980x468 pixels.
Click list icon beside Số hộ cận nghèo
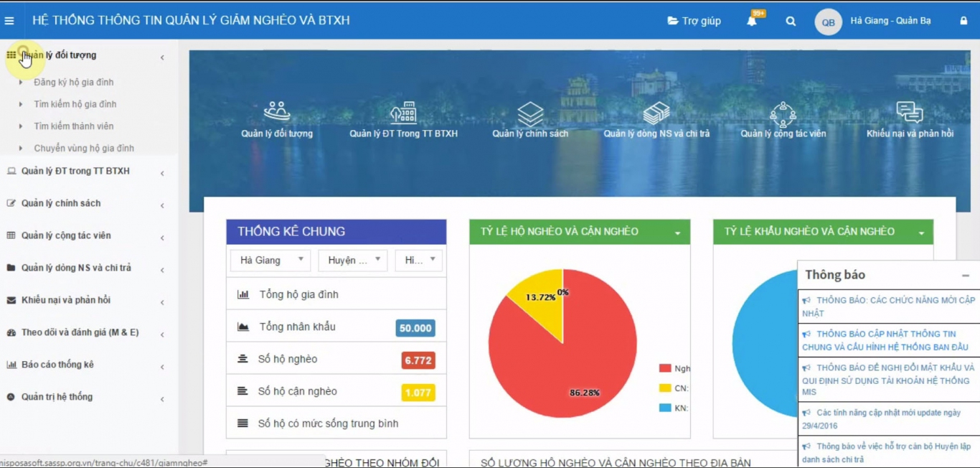[242, 391]
